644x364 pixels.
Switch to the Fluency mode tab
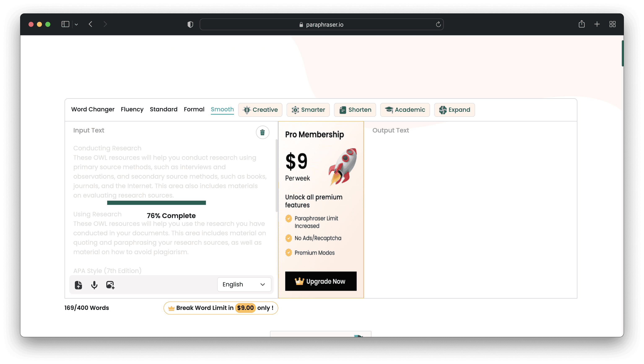click(132, 109)
